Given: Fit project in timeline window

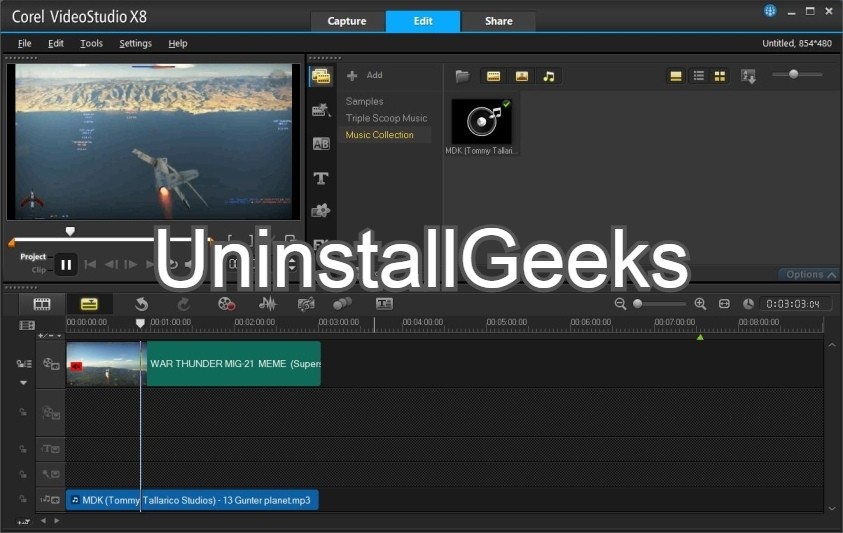Looking at the screenshot, I should (724, 304).
